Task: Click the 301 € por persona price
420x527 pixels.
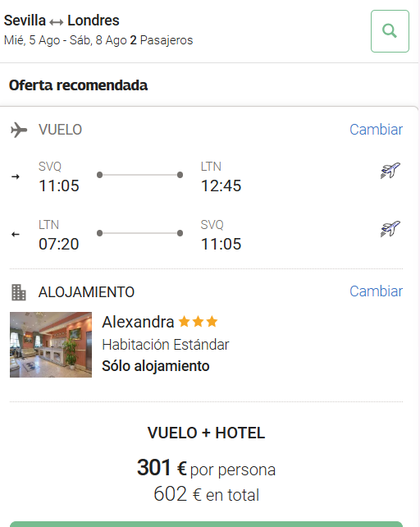Action: pos(206,468)
